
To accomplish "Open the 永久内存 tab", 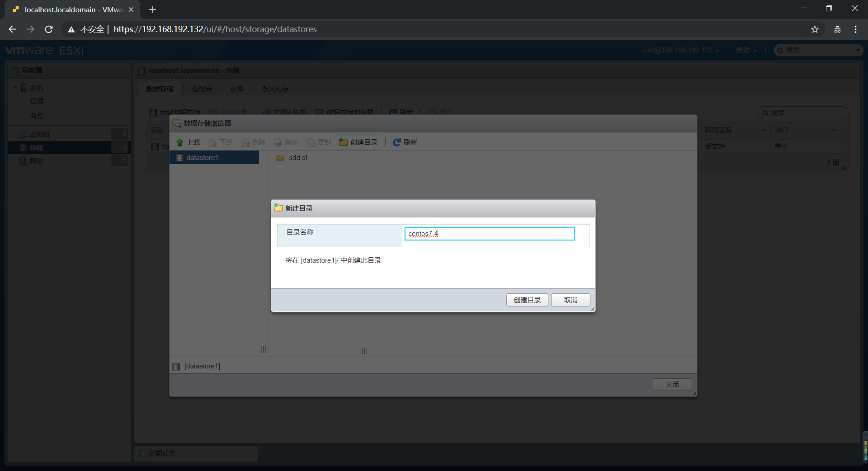I will 275,89.
